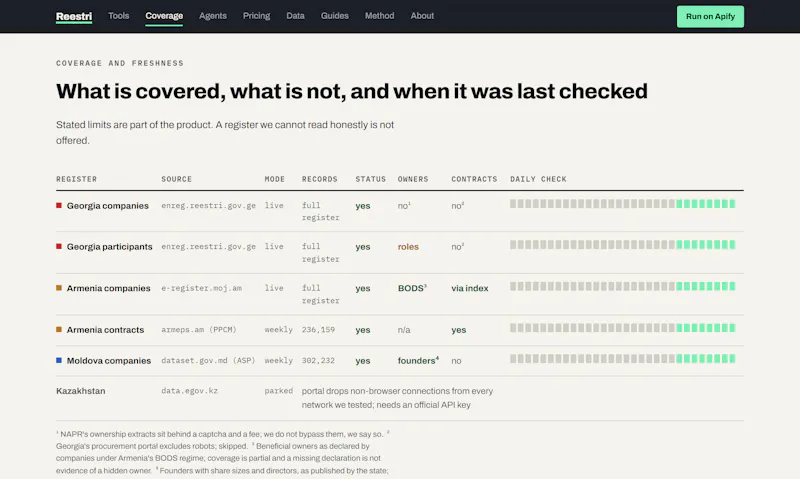This screenshot has height=479, width=800.
Task: Open the Data navigation item
Action: tap(295, 16)
